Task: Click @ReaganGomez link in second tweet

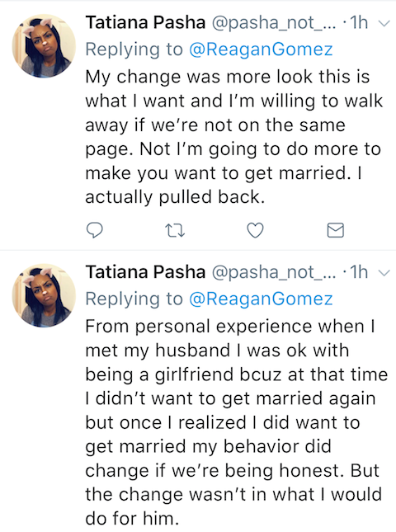Action: pos(261,299)
